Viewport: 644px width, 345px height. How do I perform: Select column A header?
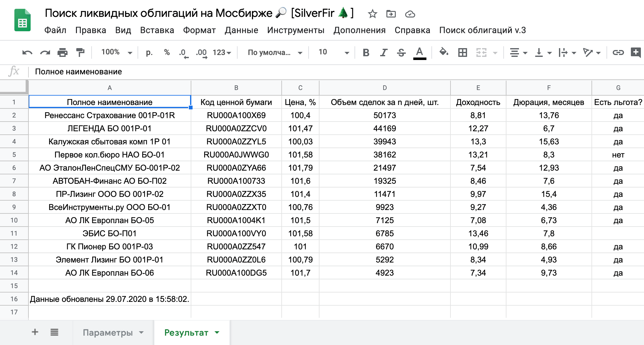[110, 88]
